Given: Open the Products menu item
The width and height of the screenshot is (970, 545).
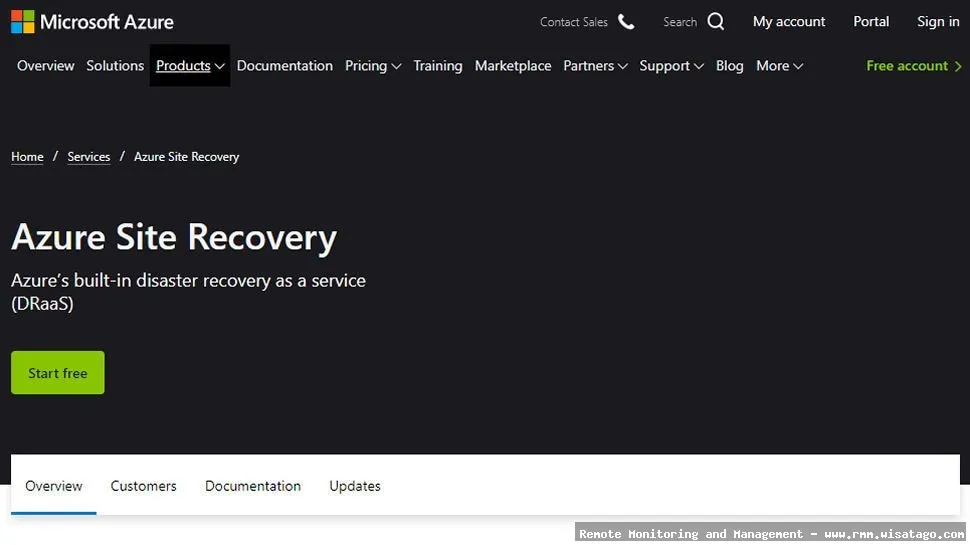Looking at the screenshot, I should [x=183, y=66].
